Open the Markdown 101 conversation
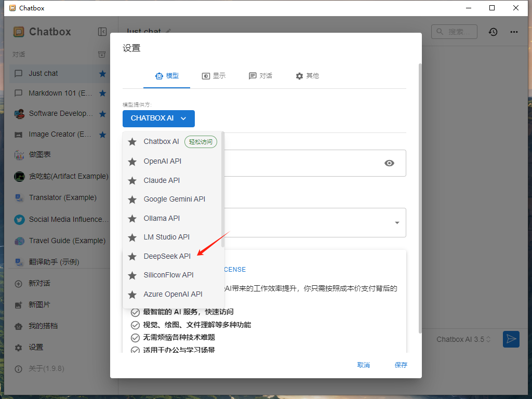The image size is (532, 399). 59,94
